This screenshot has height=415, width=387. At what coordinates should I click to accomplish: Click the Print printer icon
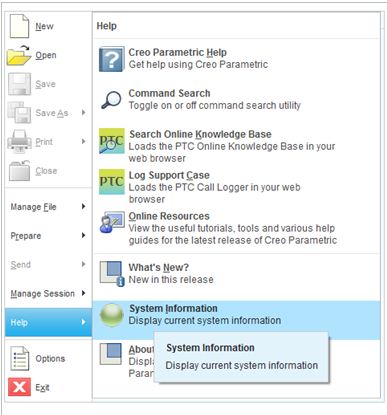coord(19,141)
